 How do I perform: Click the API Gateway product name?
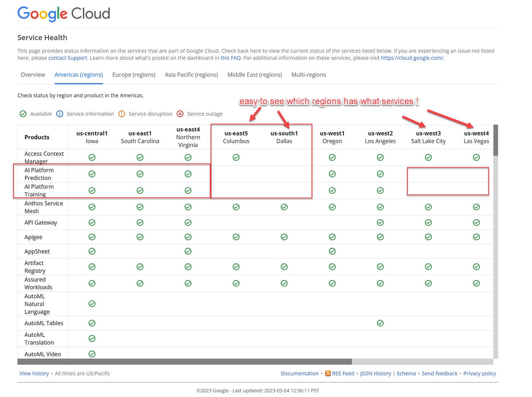[41, 222]
